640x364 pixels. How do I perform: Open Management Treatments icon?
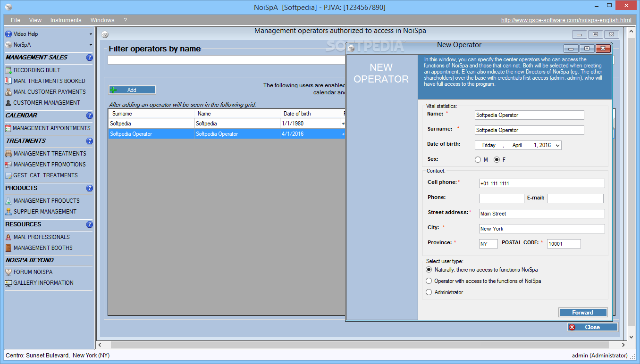click(8, 154)
